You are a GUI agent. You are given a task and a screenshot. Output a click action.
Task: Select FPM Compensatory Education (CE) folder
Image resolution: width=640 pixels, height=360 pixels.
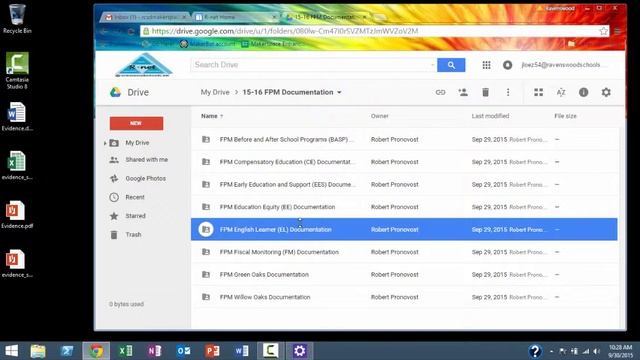click(x=404, y=162)
